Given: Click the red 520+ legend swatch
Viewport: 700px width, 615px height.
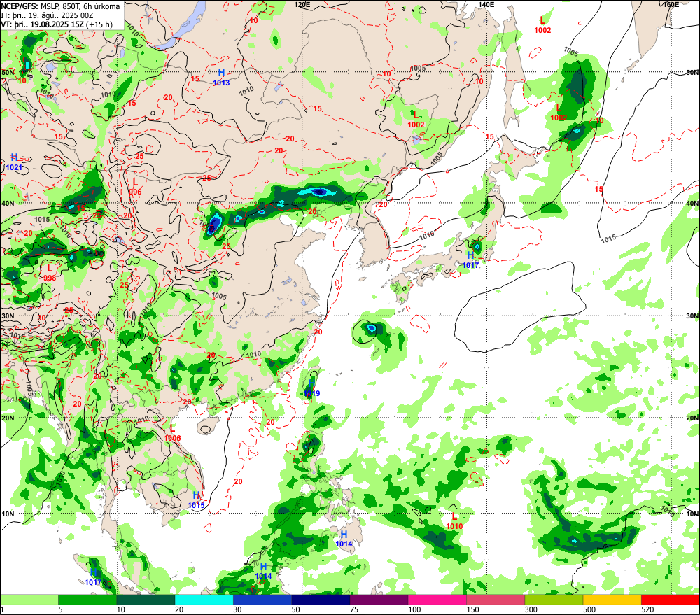Looking at the screenshot, I should coord(671,600).
